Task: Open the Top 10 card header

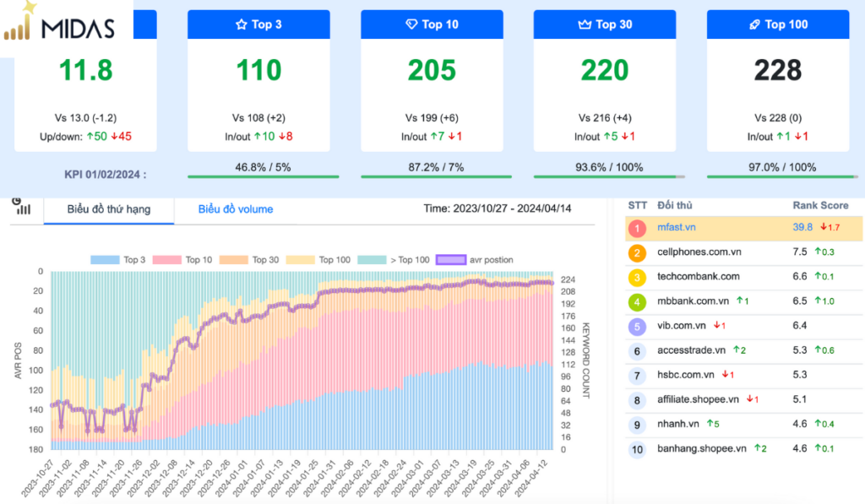Action: click(x=432, y=24)
